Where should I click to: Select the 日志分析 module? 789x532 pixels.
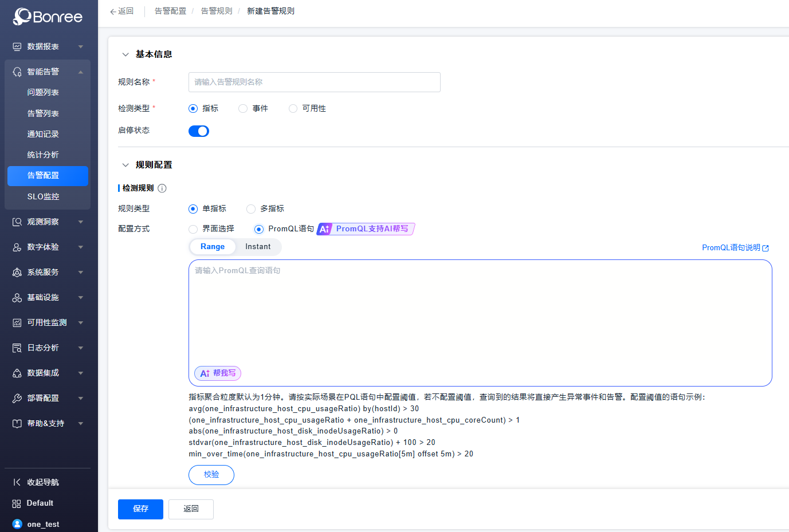click(x=40, y=348)
